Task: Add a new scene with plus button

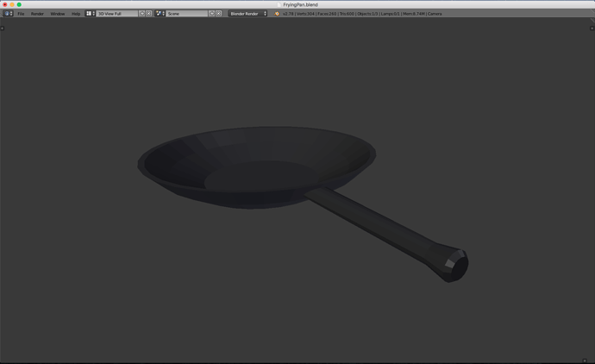Action: tap(212, 13)
